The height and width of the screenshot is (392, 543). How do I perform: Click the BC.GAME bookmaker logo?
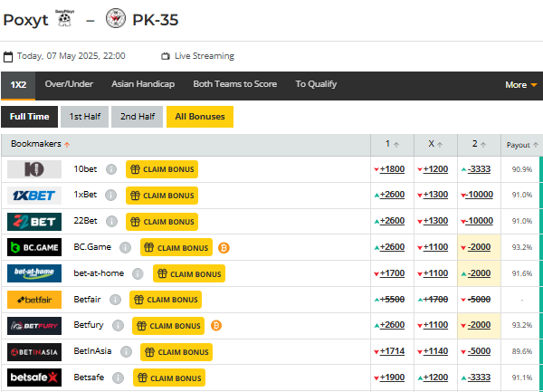click(x=34, y=247)
